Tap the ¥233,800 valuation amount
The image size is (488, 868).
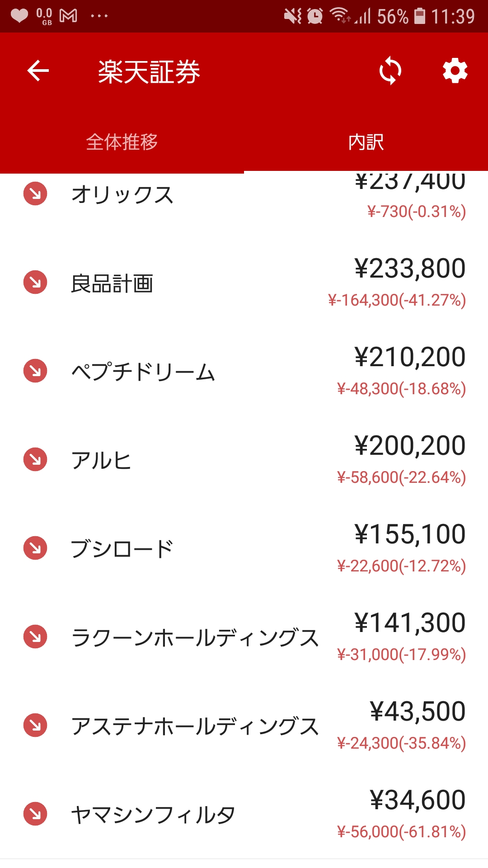click(410, 269)
